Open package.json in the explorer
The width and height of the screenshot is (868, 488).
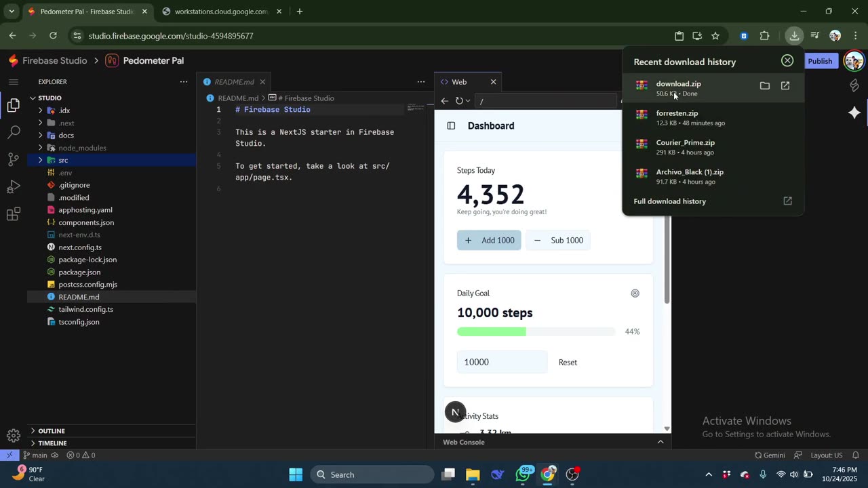pyautogui.click(x=79, y=272)
